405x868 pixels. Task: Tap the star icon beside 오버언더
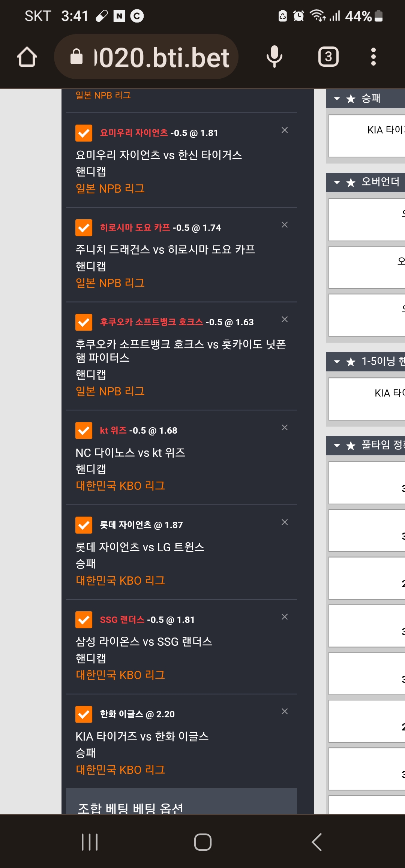tap(351, 183)
